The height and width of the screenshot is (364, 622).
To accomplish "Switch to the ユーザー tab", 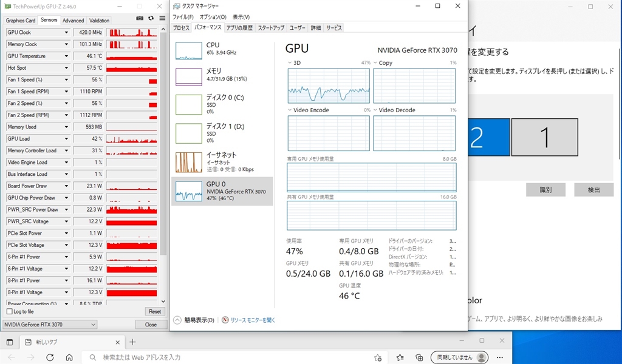I will click(297, 28).
